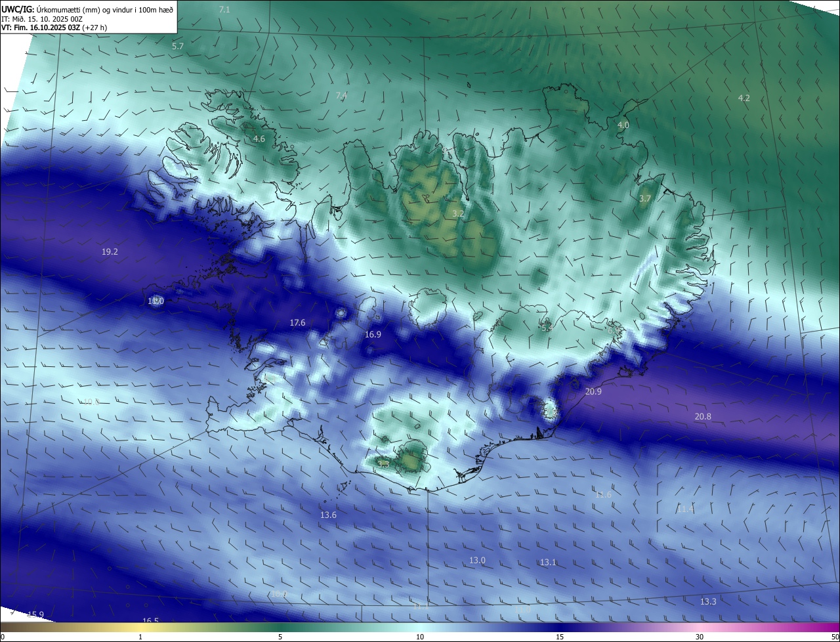This screenshot has height=642, width=840.
Task: Click the 15.9 value at bottom left
Action: point(35,614)
